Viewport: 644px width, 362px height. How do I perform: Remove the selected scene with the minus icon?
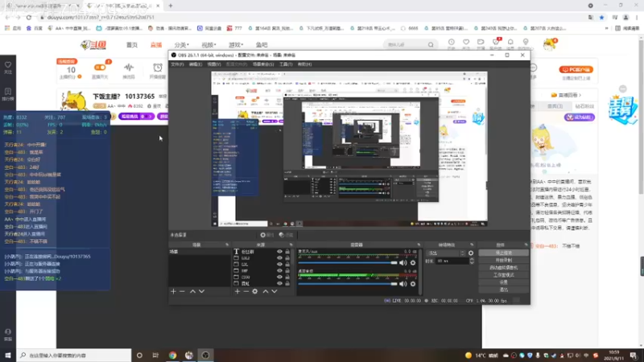click(x=182, y=291)
